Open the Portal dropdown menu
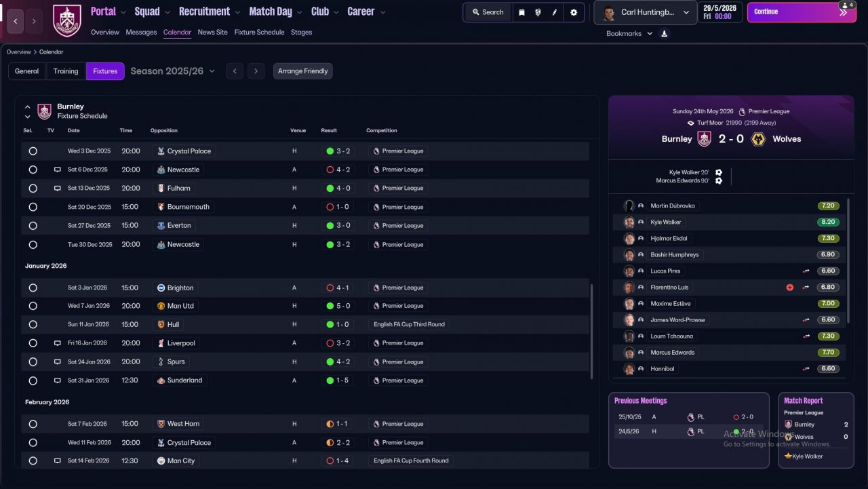The image size is (868, 489). coord(108,12)
